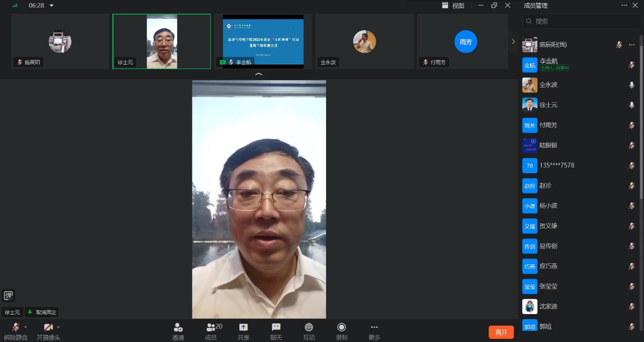The width and height of the screenshot is (644, 342).
Task: Click the bullet-chat icon above the pinned name
Action: (8, 296)
